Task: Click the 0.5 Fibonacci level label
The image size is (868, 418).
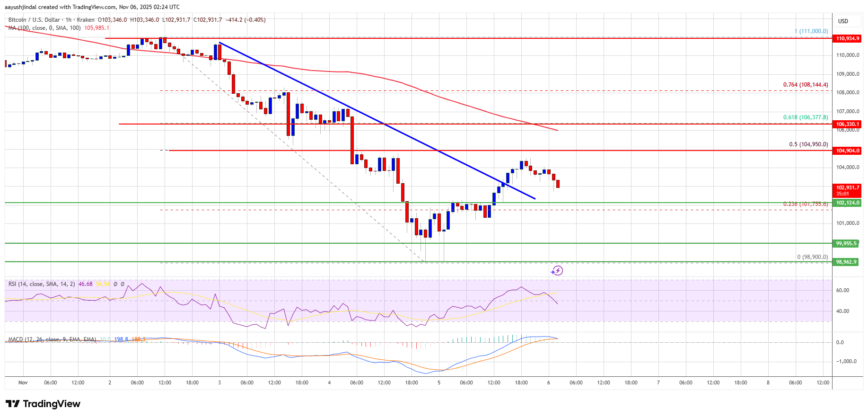Action: [808, 144]
